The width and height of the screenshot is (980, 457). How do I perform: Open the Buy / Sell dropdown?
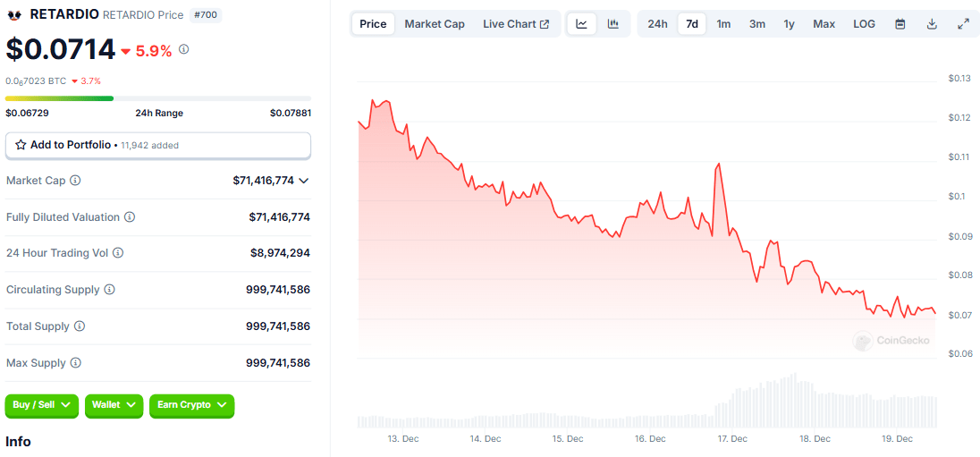click(x=42, y=405)
